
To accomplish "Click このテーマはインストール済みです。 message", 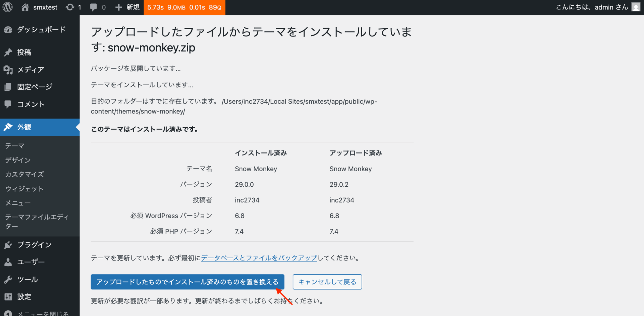I will pyautogui.click(x=145, y=129).
